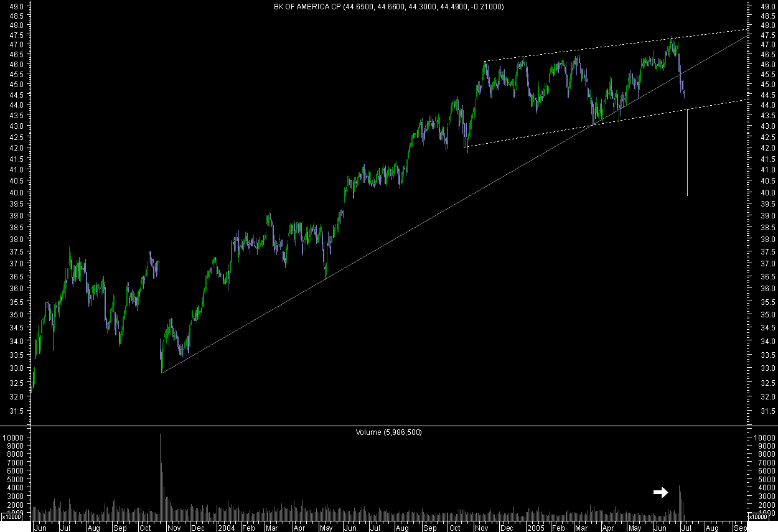This screenshot has height=532, width=778.
Task: Select the 40.0 price label on left axis
Action: (17, 193)
